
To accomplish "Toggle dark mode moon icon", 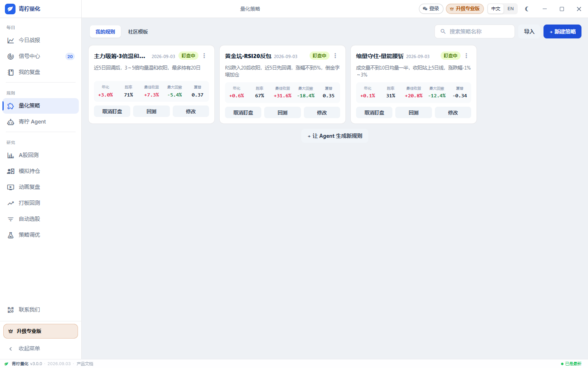I will [527, 9].
